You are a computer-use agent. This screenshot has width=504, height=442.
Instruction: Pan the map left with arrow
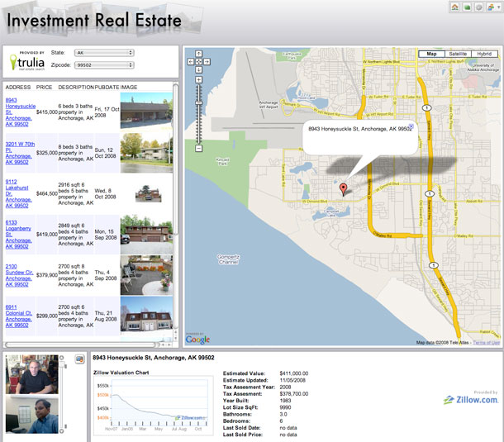(191, 62)
